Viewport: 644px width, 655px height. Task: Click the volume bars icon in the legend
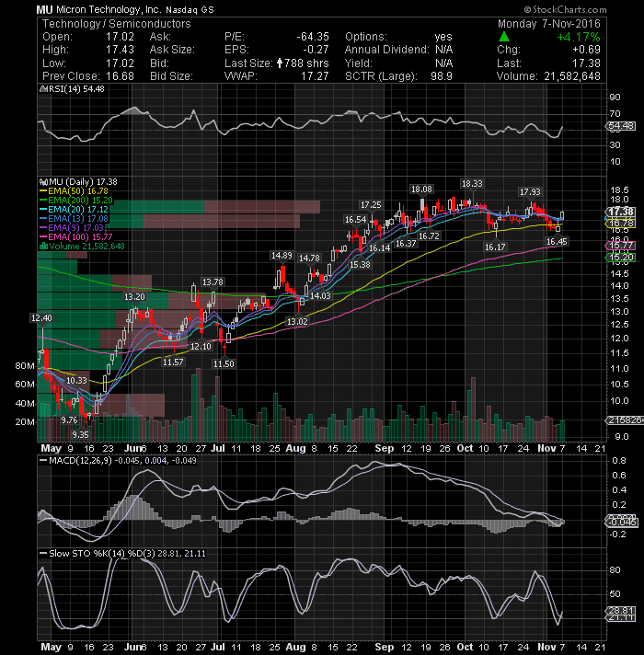43,246
